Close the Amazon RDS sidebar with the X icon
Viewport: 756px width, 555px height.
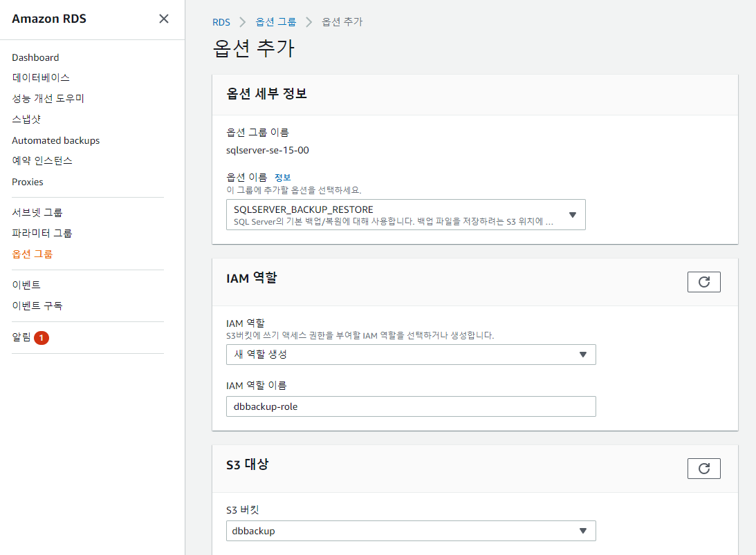click(164, 19)
